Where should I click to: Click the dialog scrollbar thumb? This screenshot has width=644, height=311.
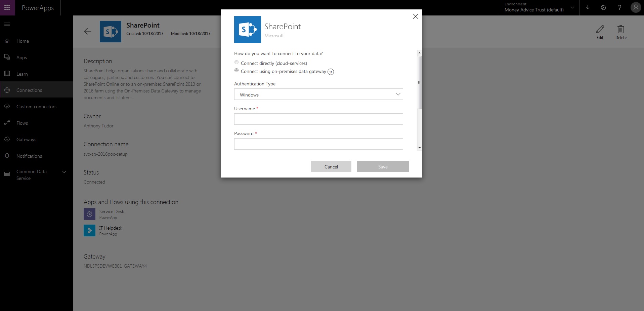coord(419,82)
